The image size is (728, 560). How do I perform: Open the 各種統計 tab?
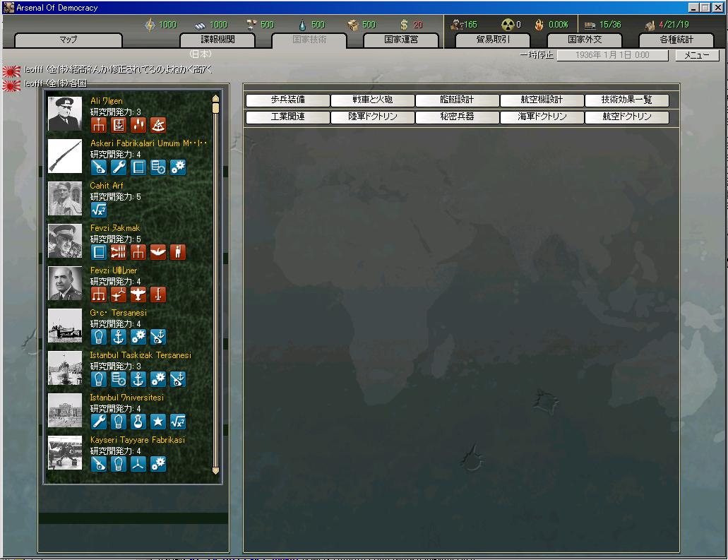(676, 40)
